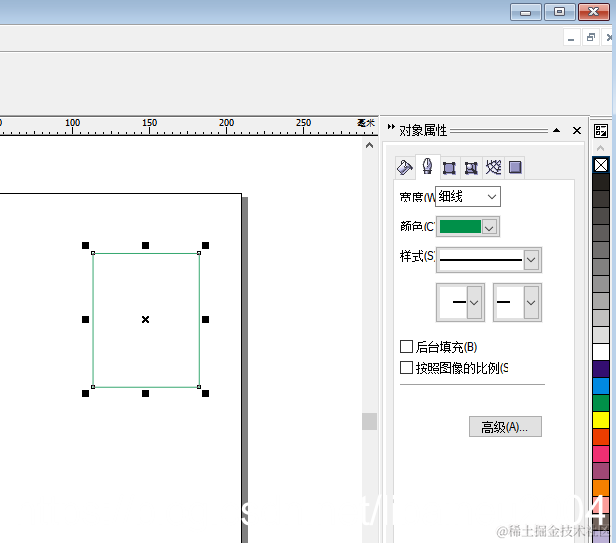Image resolution: width=616 pixels, height=543 pixels.
Task: Click the rectangle's top-center selection handle
Action: (x=145, y=246)
